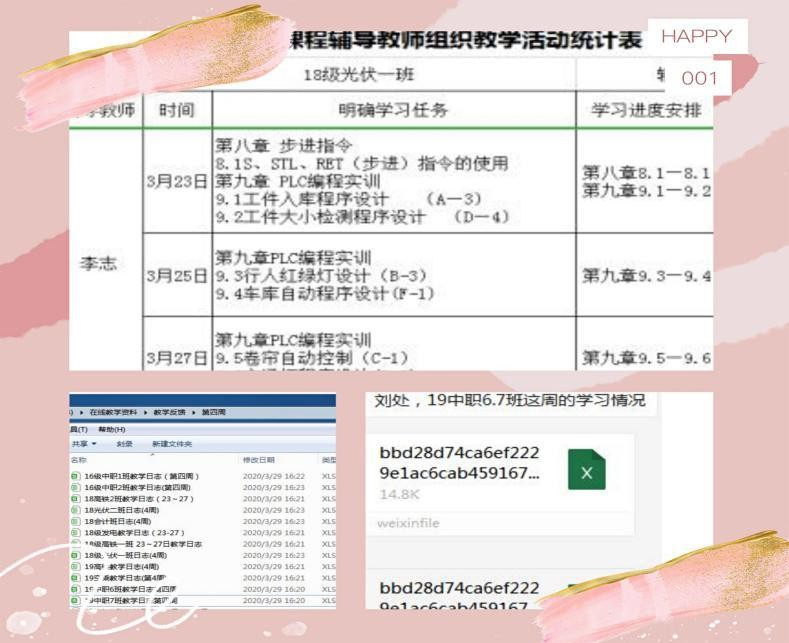Click breadcrumb arrow before 第四周
Image resolution: width=789 pixels, height=643 pixels.
[x=192, y=412]
